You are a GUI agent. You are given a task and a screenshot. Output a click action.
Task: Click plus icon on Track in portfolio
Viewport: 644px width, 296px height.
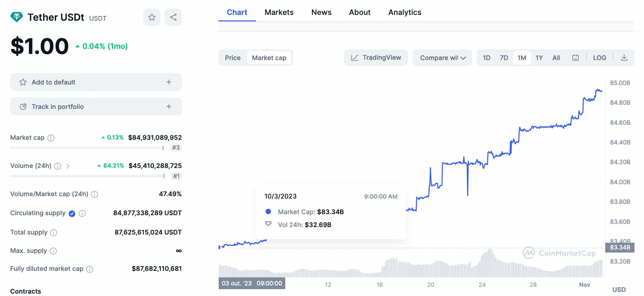click(169, 107)
